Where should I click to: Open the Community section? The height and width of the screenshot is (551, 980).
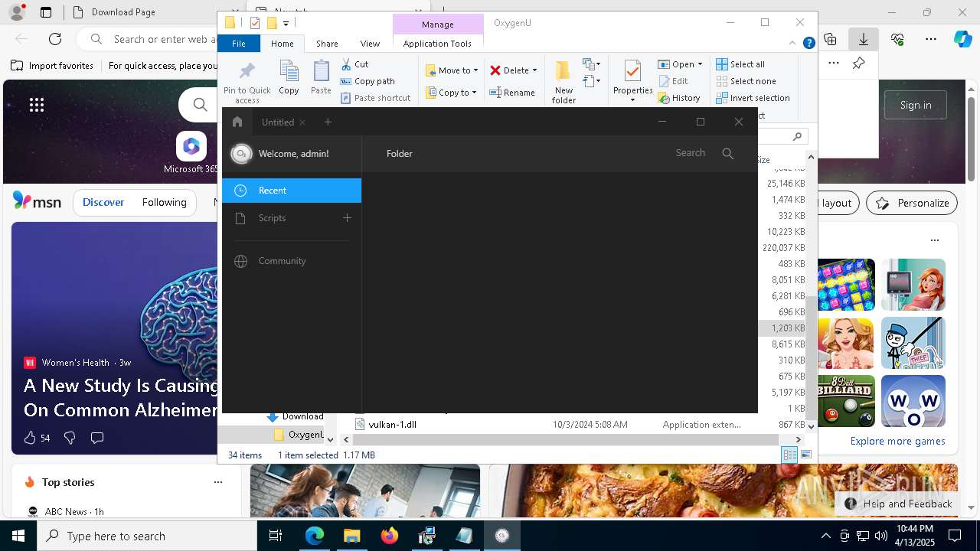click(x=282, y=261)
